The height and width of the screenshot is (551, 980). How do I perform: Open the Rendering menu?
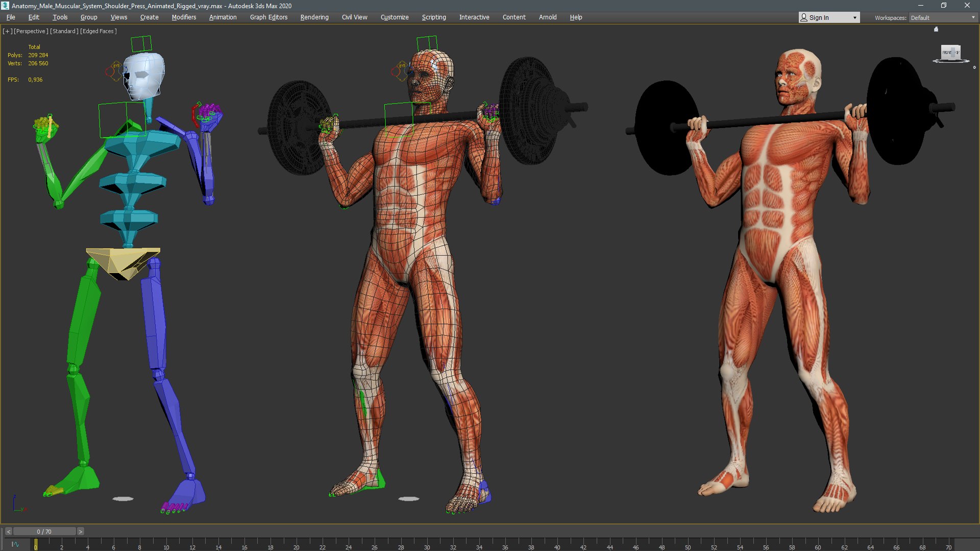pos(314,17)
